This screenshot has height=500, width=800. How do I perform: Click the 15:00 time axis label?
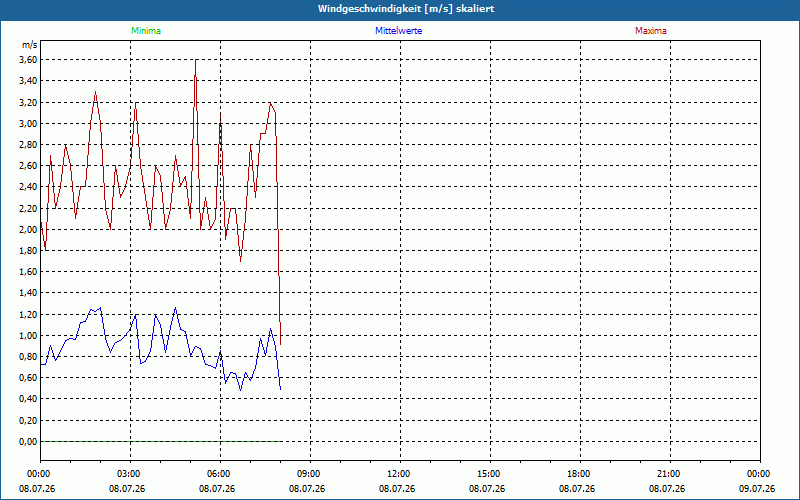point(490,474)
